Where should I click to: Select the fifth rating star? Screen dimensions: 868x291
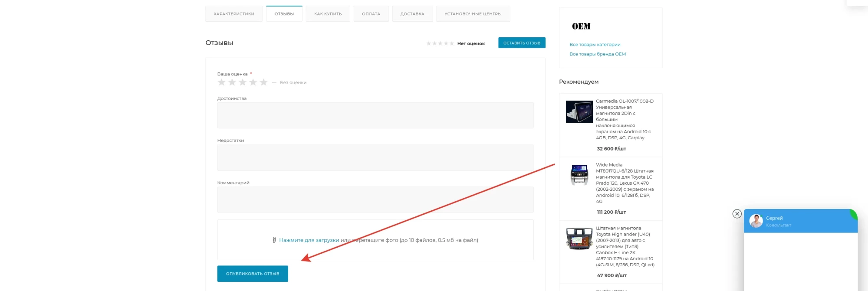[263, 82]
